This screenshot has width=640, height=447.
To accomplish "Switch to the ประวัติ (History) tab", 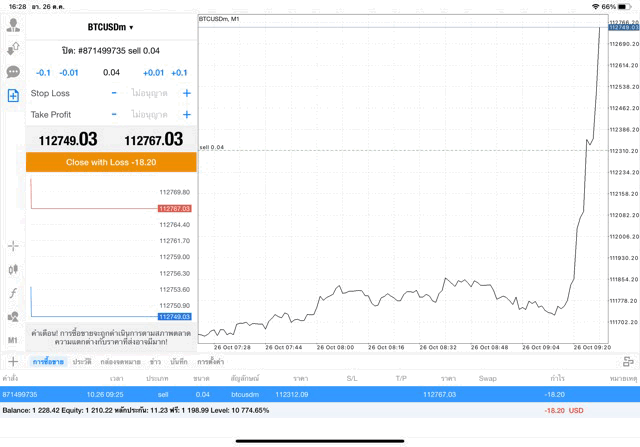I will coord(82,361).
